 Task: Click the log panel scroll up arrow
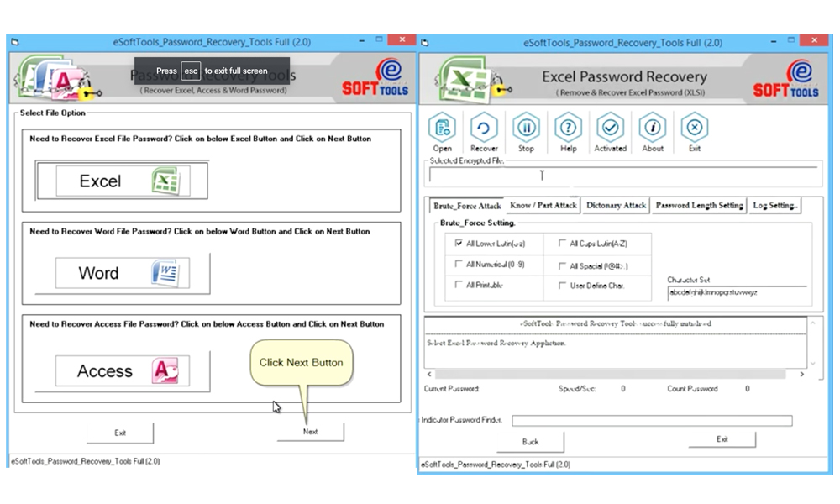(812, 323)
